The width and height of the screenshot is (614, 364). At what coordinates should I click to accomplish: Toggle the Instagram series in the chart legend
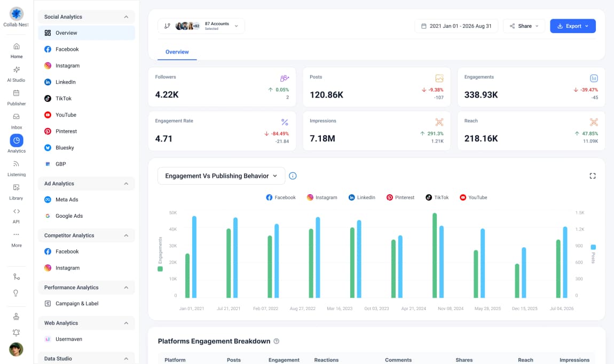322,197
